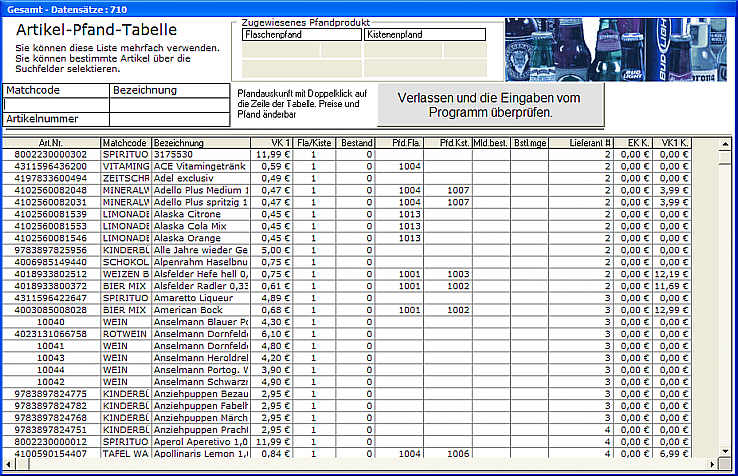Click the horizontal scrollbar right arrow
The height and width of the screenshot is (476, 738).
[x=713, y=465]
